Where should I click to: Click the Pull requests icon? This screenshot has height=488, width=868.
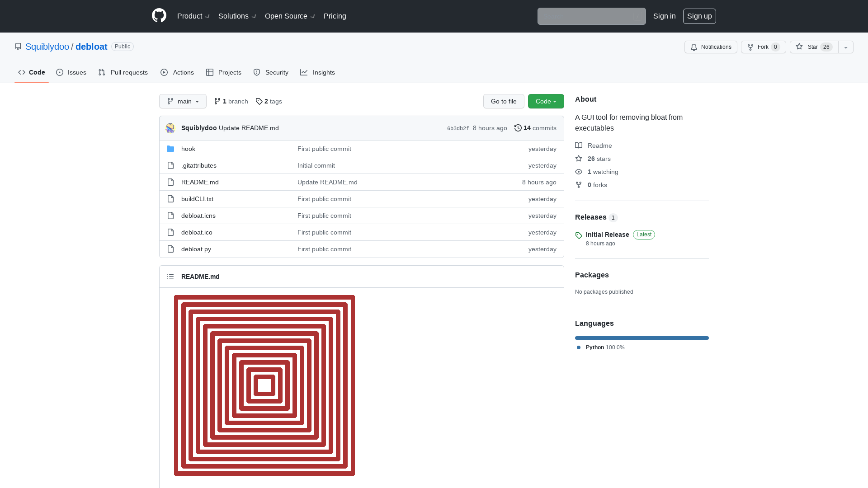click(102, 72)
